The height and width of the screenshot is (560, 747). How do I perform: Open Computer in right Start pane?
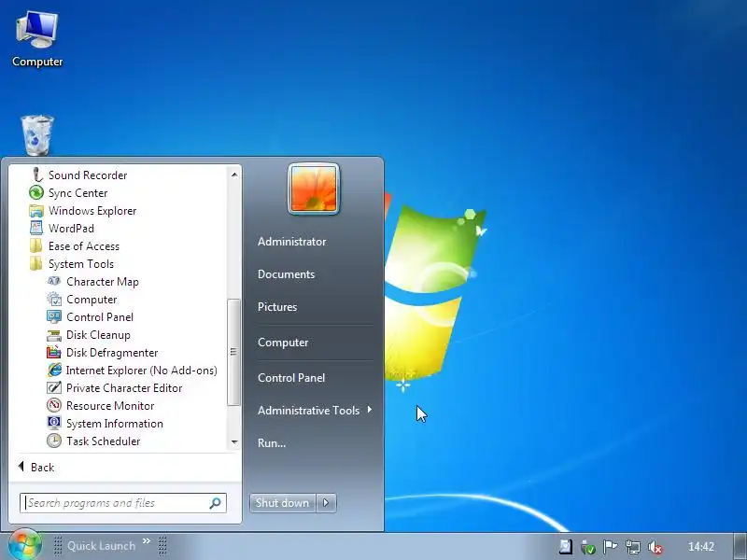(x=283, y=343)
